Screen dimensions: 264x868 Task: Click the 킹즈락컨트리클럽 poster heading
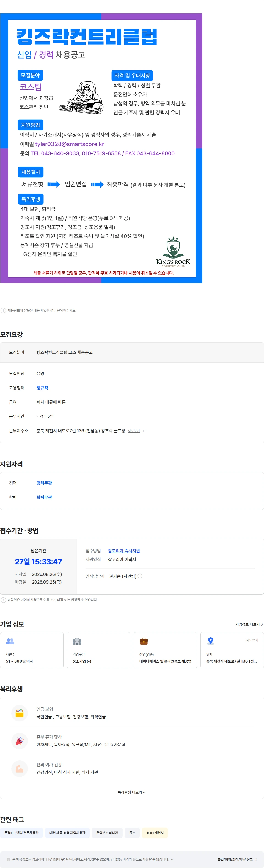click(87, 37)
